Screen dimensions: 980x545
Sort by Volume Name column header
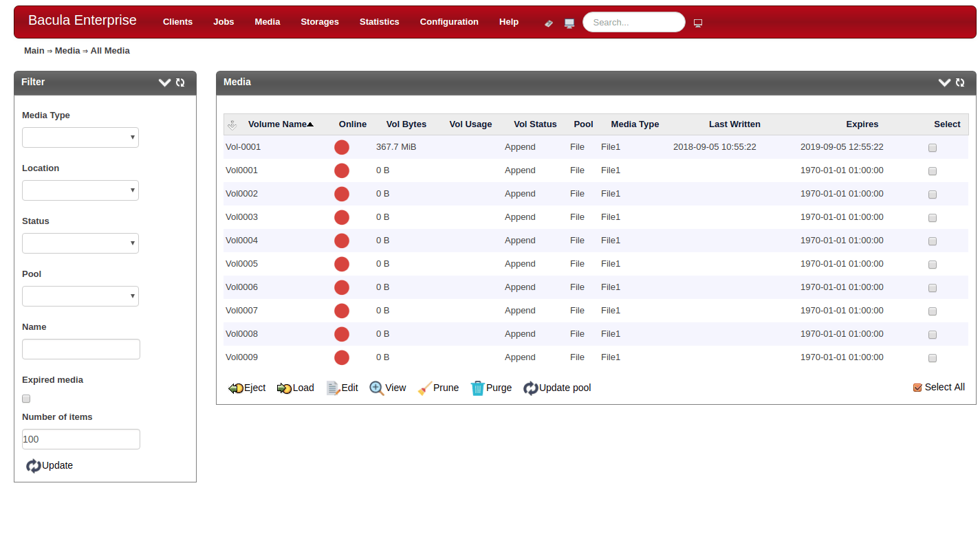[277, 124]
